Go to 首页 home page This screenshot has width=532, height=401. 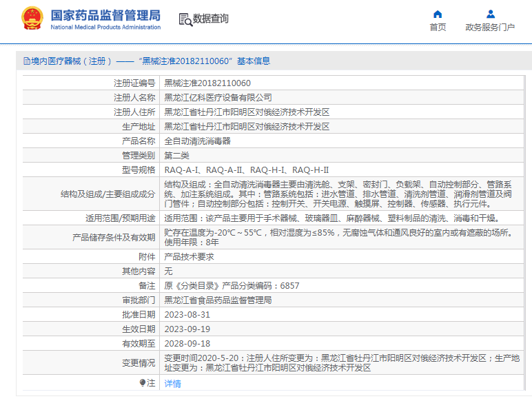[x=438, y=27]
